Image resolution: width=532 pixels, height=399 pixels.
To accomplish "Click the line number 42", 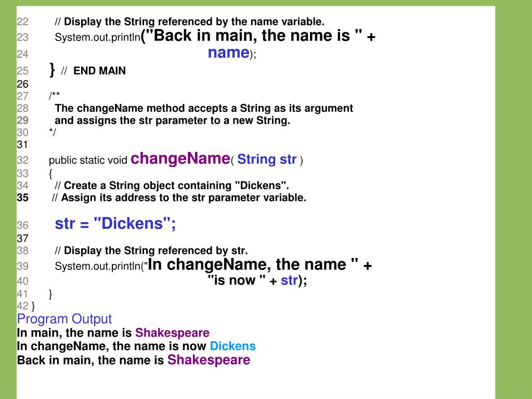I will point(23,306).
